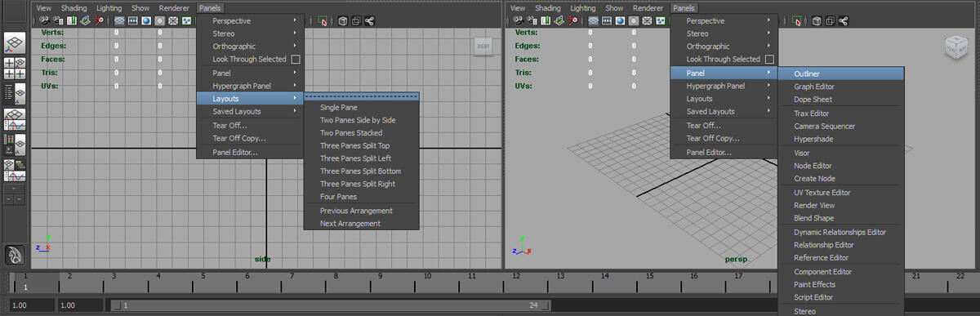Click Select Camera icon in right panel toolbar
This screenshot has height=316, width=980.
[x=518, y=20]
